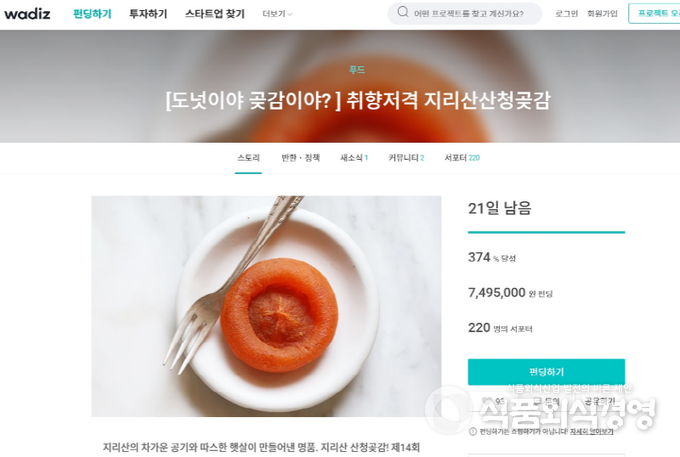Open the 서포터 220 tab
Screen dimensions: 680x457
462,158
